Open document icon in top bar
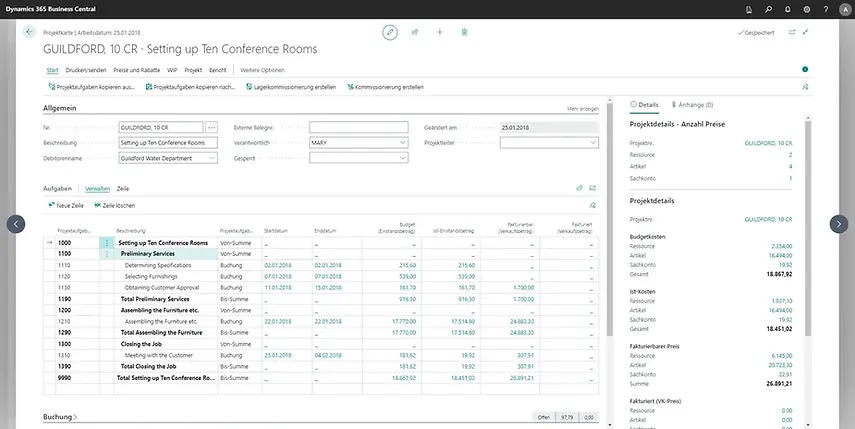855x429 pixels. [x=749, y=9]
